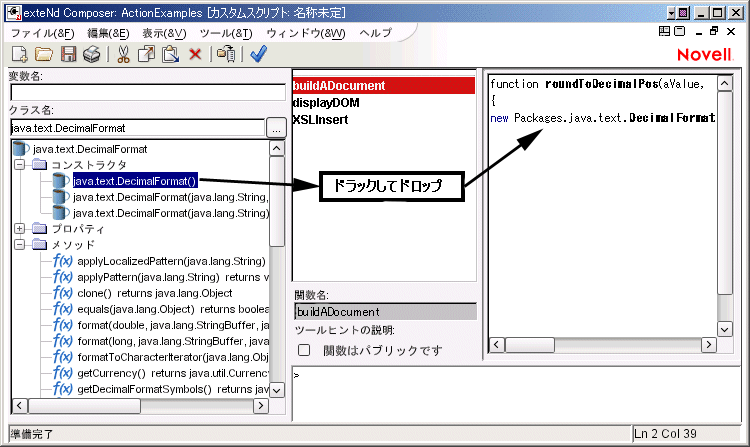Expand the プロパティ tree node

click(x=20, y=229)
